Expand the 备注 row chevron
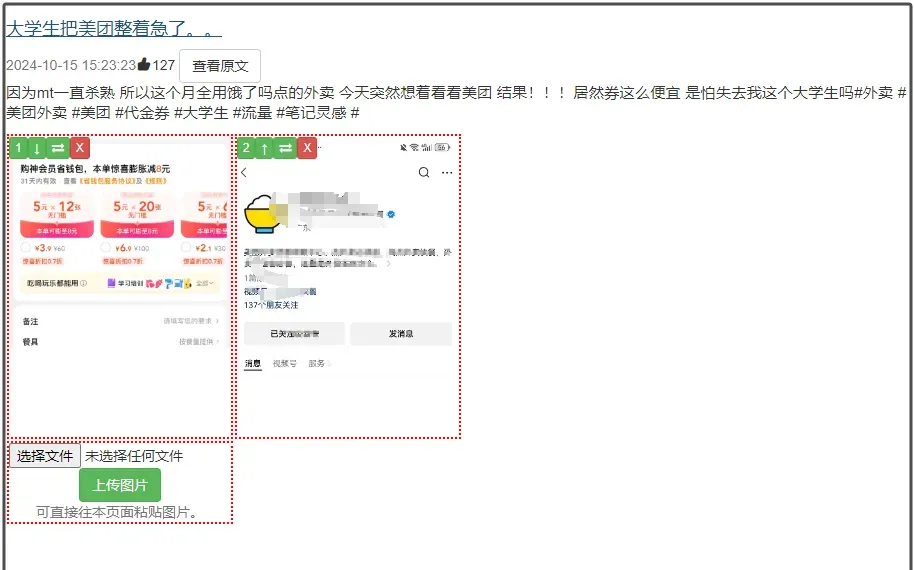914x570 pixels. [x=218, y=321]
